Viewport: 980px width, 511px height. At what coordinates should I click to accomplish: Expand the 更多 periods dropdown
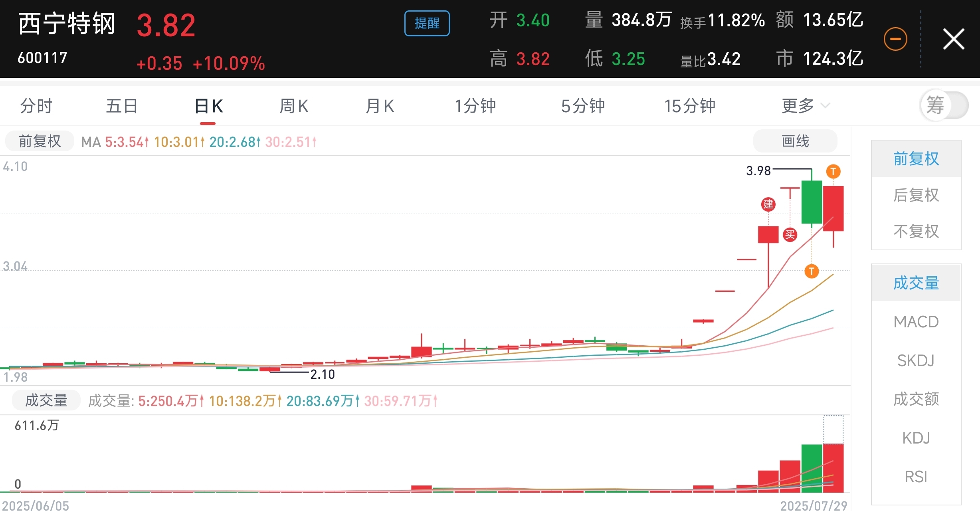tap(805, 106)
